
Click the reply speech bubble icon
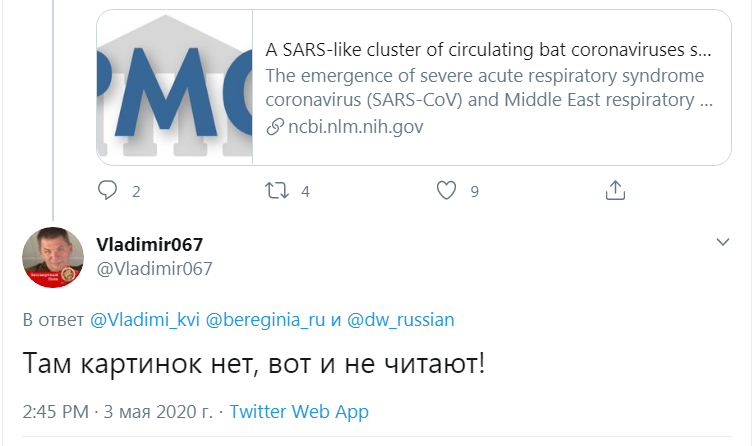[108, 190]
